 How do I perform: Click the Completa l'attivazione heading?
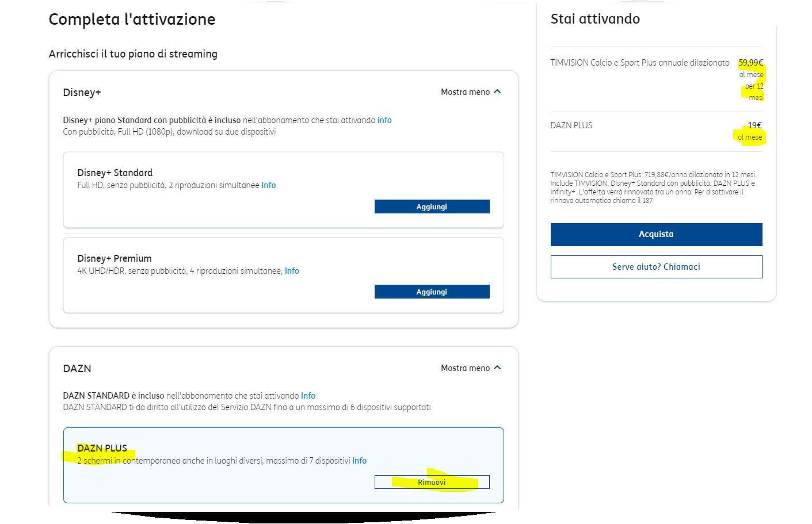click(132, 20)
